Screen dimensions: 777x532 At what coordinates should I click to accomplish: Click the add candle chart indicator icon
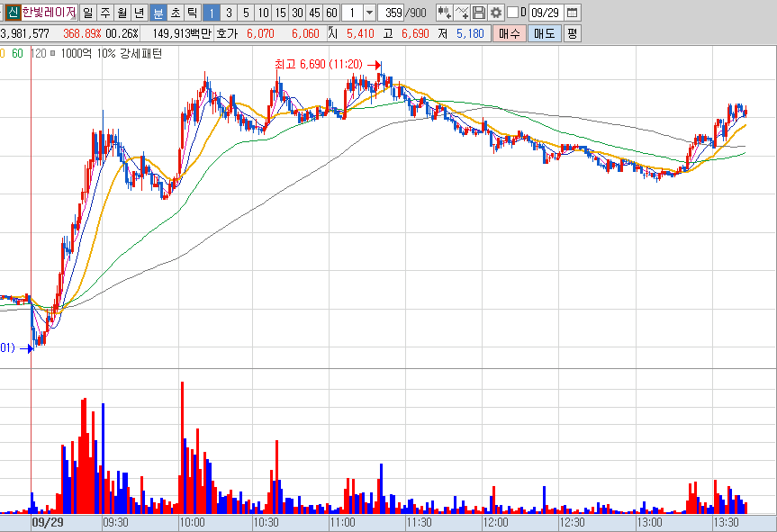click(x=444, y=13)
